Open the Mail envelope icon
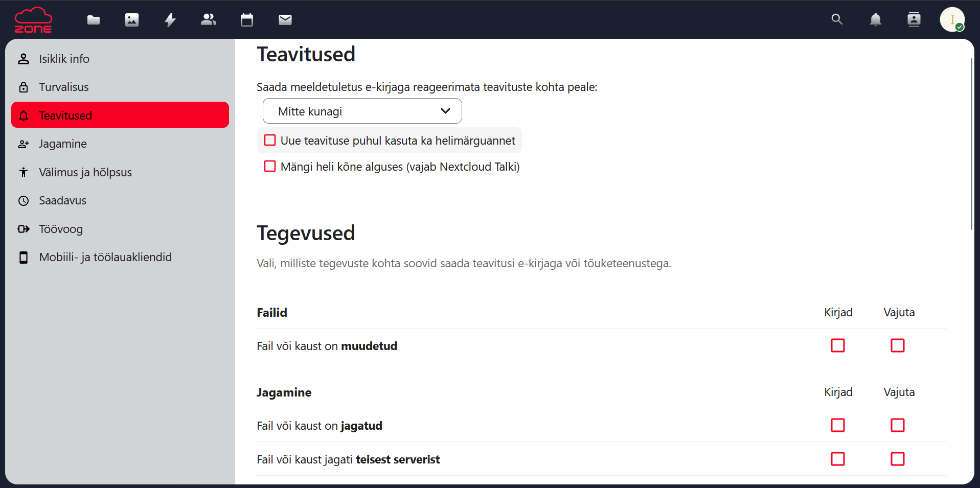980x488 pixels. [285, 20]
